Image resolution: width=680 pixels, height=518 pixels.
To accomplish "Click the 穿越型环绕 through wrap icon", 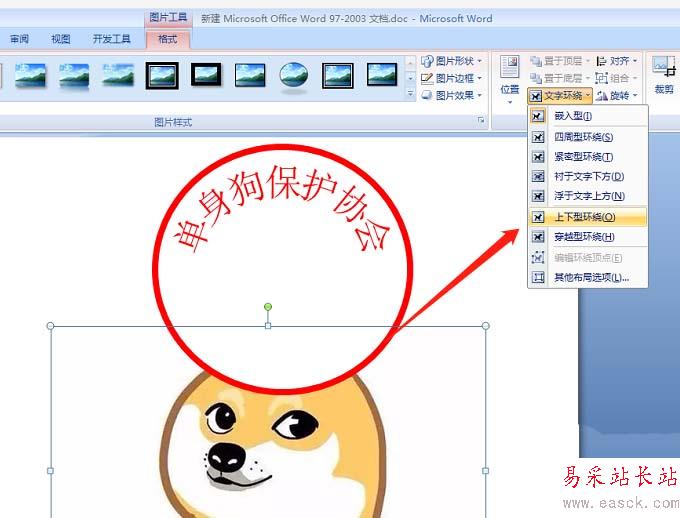I will pyautogui.click(x=538, y=237).
